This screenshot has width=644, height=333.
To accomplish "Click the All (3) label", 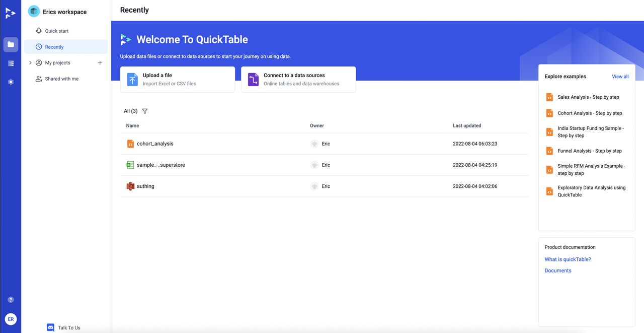I will [131, 111].
